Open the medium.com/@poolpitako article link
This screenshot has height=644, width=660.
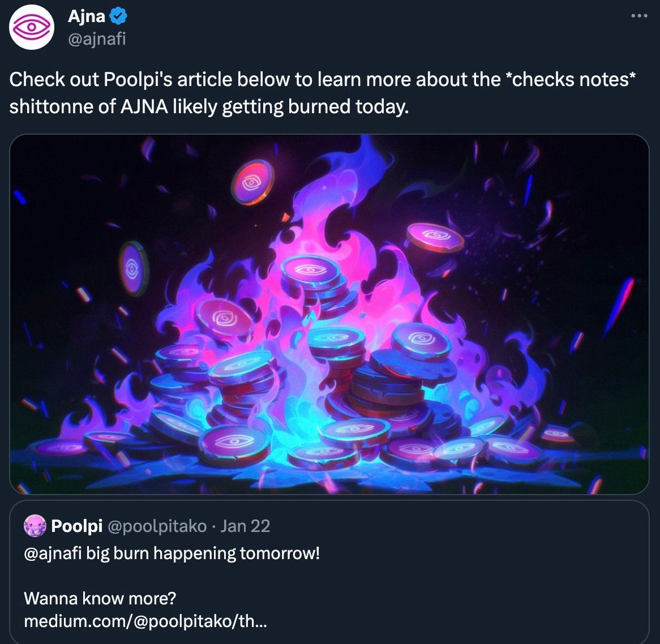tap(145, 621)
